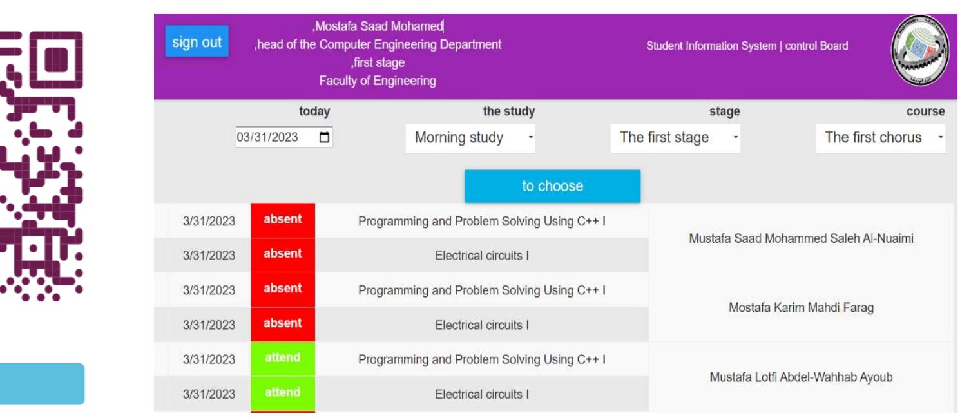The height and width of the screenshot is (418, 980).
Task: Open 'The first chorus' course dropdown
Action: coord(879,138)
